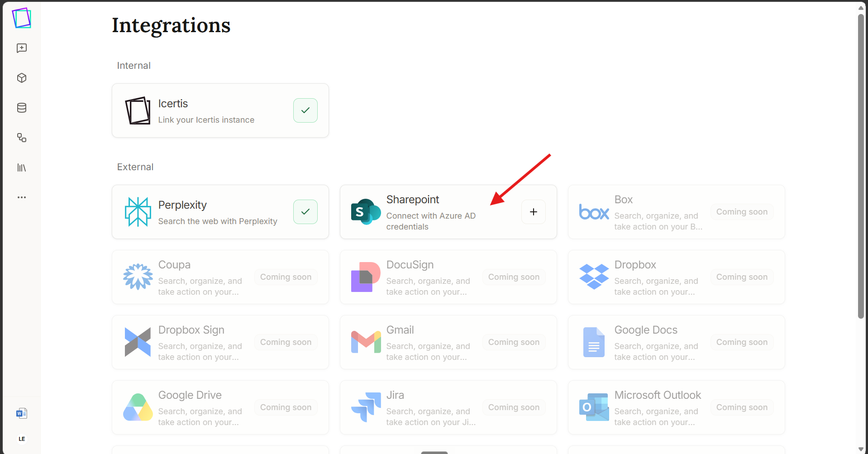The width and height of the screenshot is (868, 454).
Task: Click the Icertis card title
Action: [x=173, y=104]
